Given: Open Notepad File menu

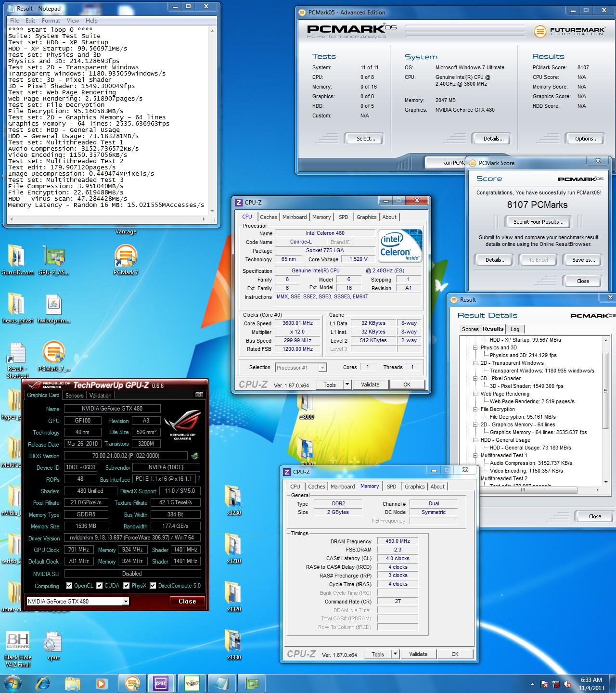Looking at the screenshot, I should tap(14, 21).
